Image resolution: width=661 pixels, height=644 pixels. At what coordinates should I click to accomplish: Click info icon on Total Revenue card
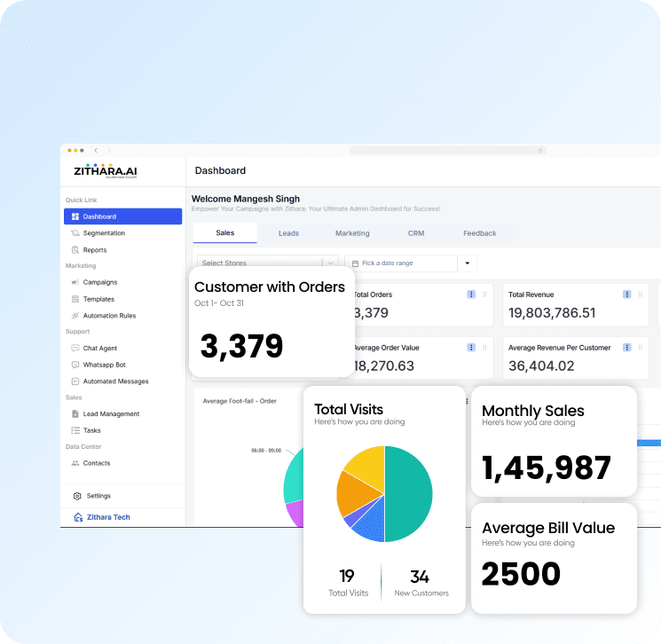tap(626, 295)
